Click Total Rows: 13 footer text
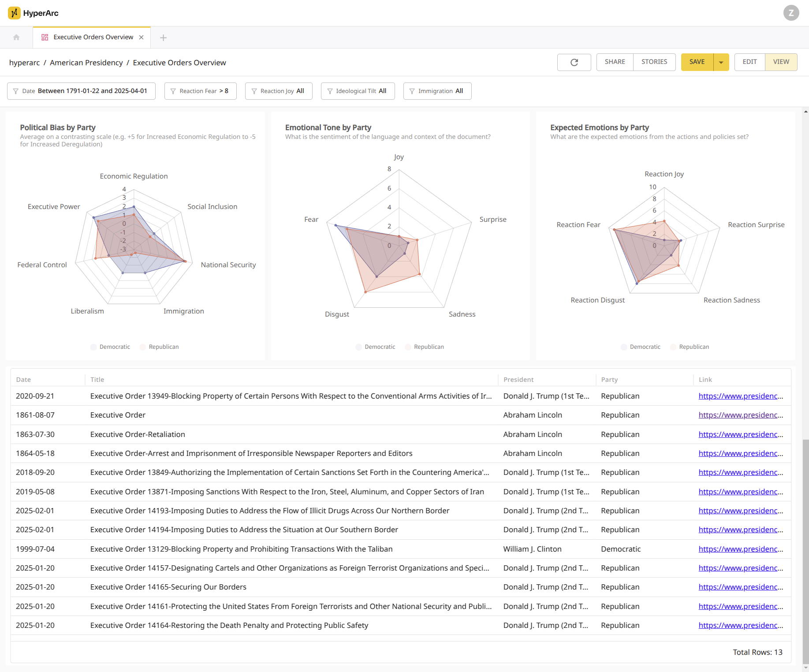Image resolution: width=809 pixels, height=672 pixels. click(757, 653)
